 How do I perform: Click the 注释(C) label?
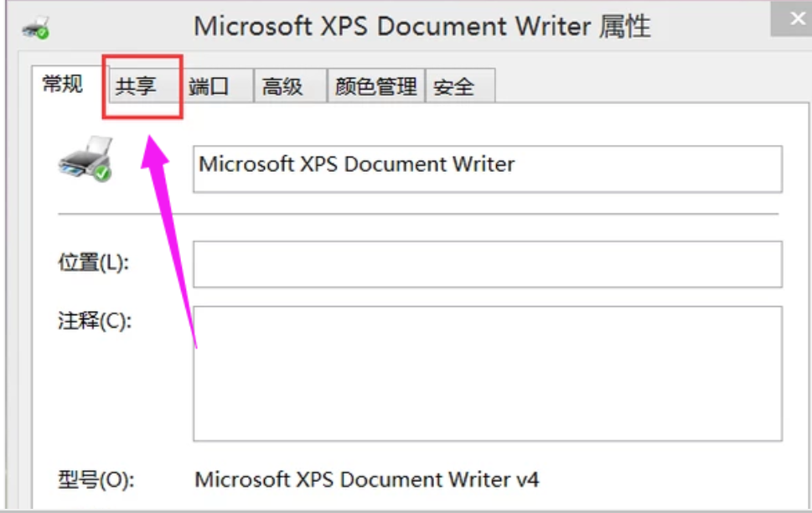95,322
